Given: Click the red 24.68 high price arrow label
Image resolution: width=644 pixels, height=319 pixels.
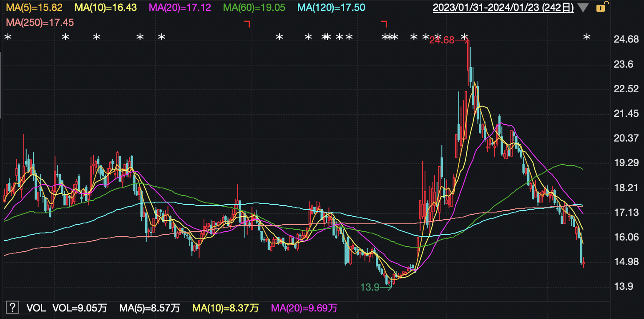Looking at the screenshot, I should pyautogui.click(x=442, y=41).
